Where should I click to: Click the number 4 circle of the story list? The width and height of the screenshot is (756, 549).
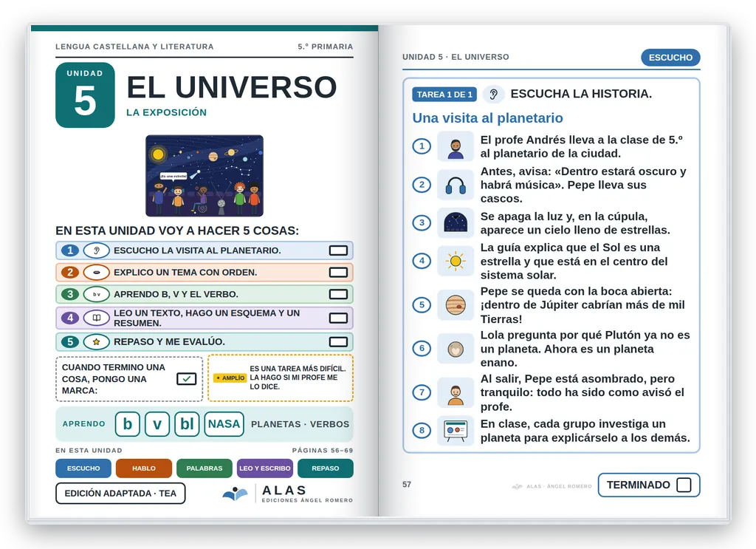[422, 261]
